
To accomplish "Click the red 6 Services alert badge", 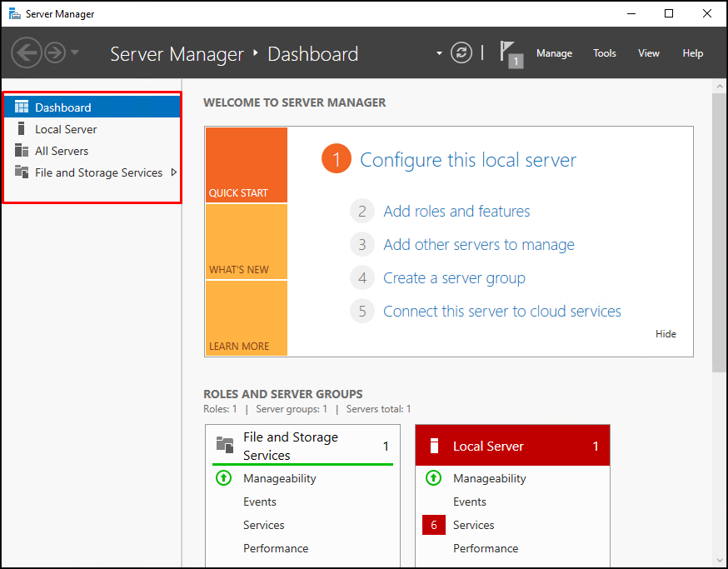I will pyautogui.click(x=434, y=525).
